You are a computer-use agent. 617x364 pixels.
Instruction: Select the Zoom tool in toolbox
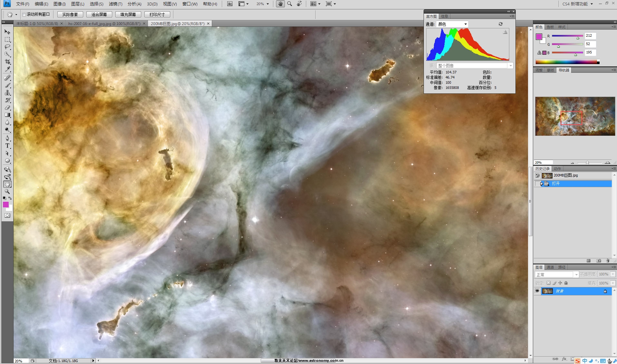click(7, 192)
